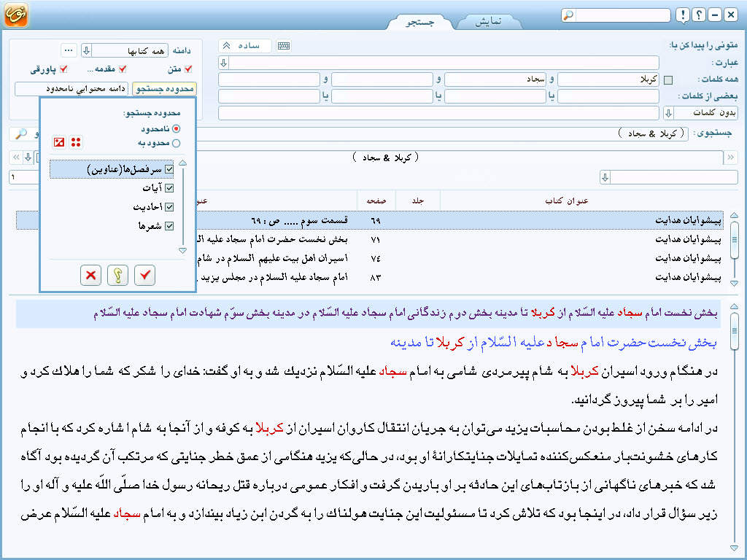Click the yellow question mark help button in popup
The height and width of the screenshot is (560, 747).
point(117,275)
